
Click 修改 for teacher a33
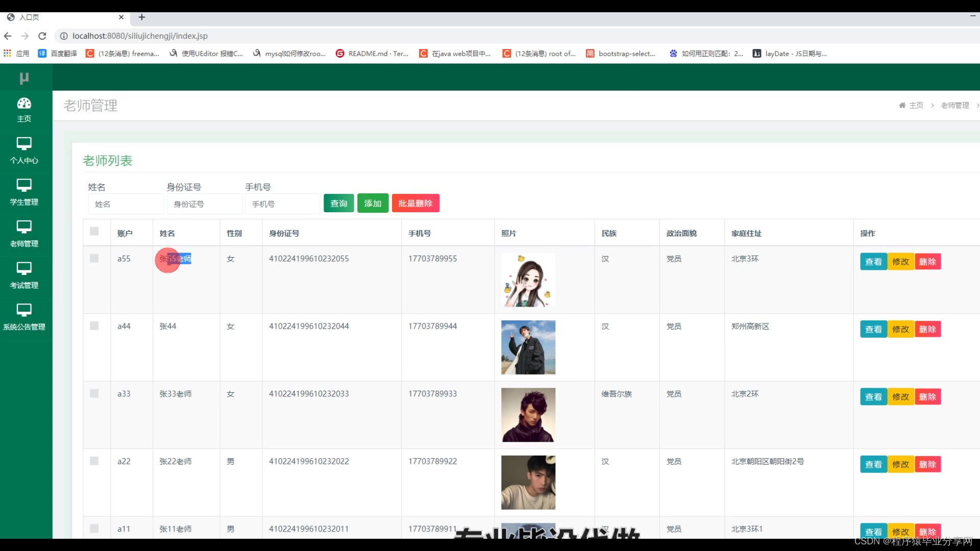(900, 397)
